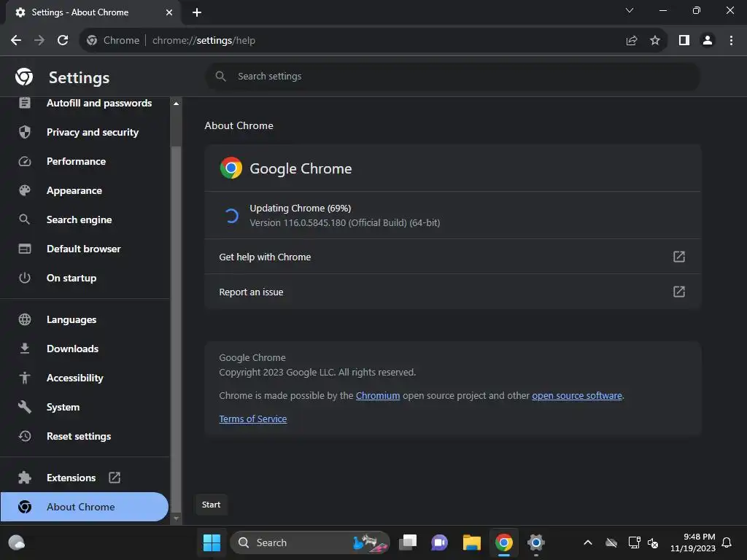
Task: Click the Google Chrome logo in About card
Action: [x=231, y=168]
